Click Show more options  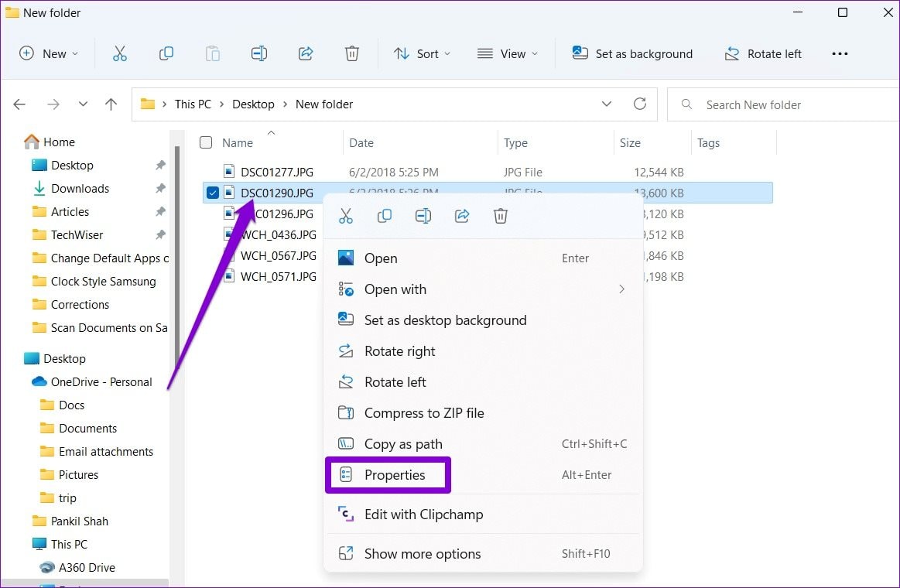pos(484,554)
